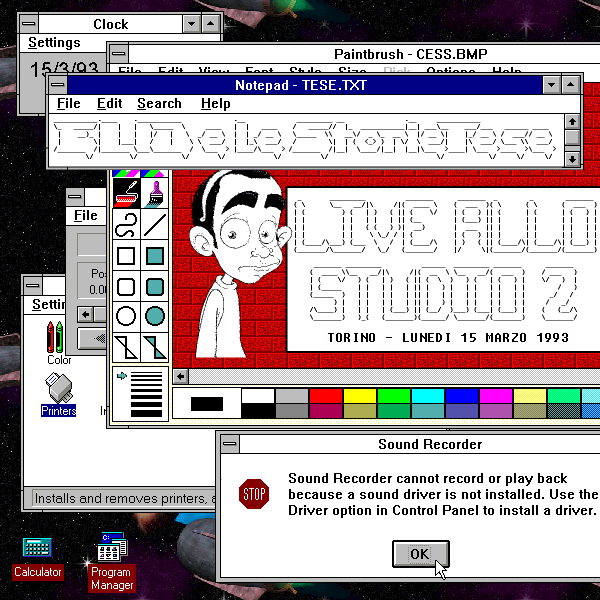This screenshot has height=600, width=600.
Task: Select the hollow Polygon tool
Action: 126,347
